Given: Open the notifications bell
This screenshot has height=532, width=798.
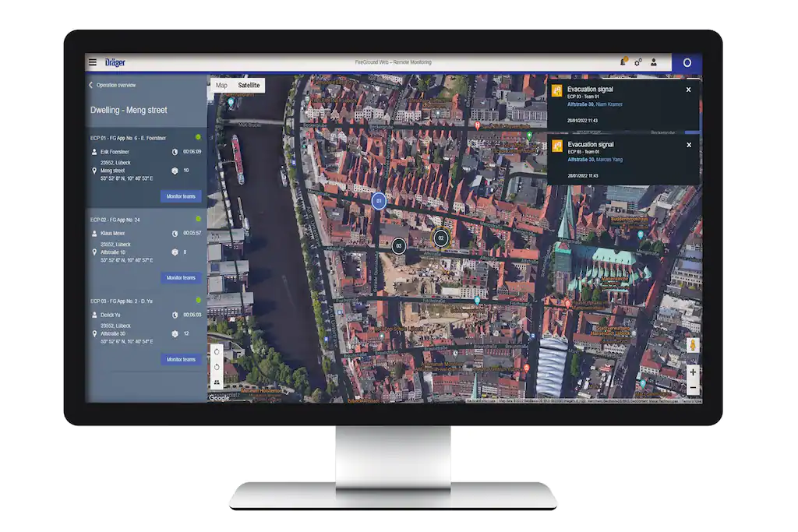Looking at the screenshot, I should (x=623, y=62).
